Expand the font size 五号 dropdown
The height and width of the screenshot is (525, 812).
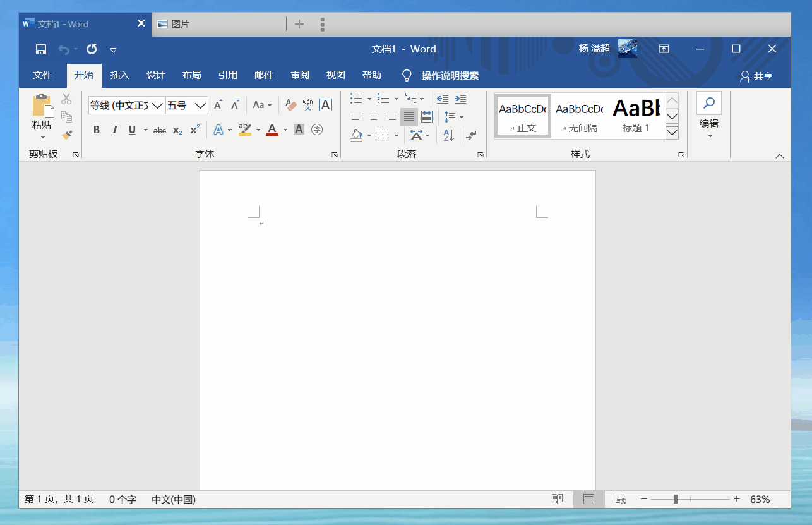(200, 106)
